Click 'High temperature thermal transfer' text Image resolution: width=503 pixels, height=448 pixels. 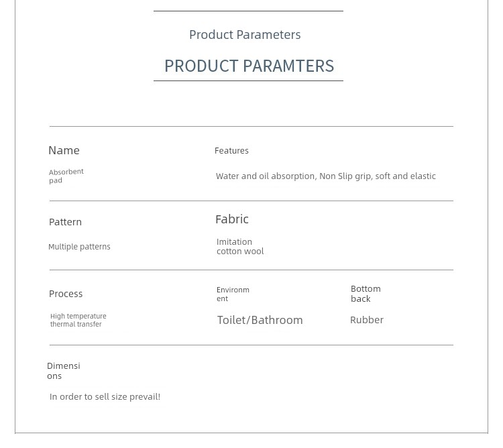pos(78,320)
